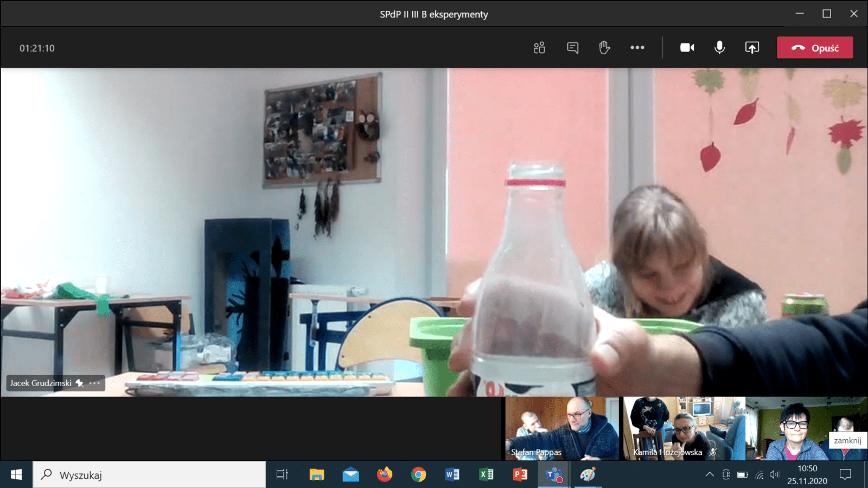This screenshot has width=868, height=488.
Task: Launch Google Chrome from the taskbar
Action: [418, 474]
